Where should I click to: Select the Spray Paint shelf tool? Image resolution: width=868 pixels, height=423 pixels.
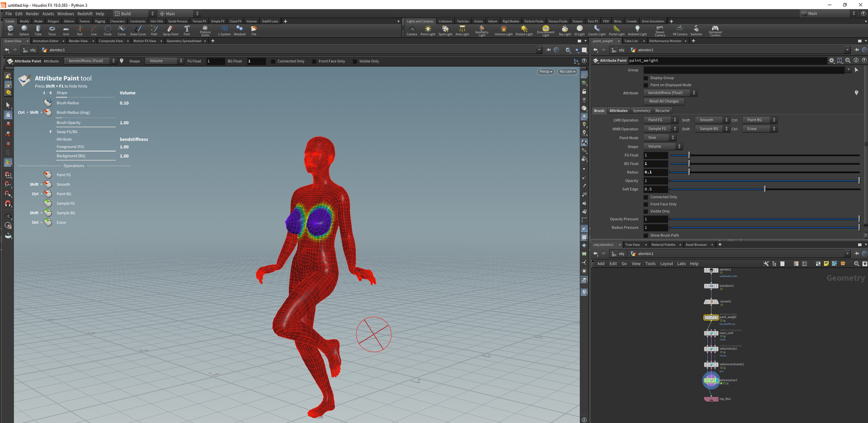click(x=170, y=30)
